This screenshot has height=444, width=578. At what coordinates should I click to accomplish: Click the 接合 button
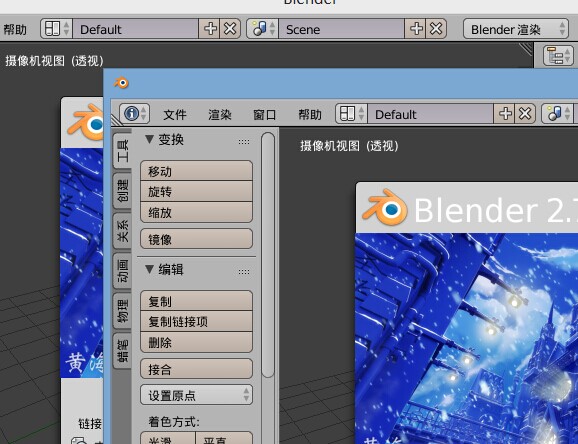(x=196, y=369)
